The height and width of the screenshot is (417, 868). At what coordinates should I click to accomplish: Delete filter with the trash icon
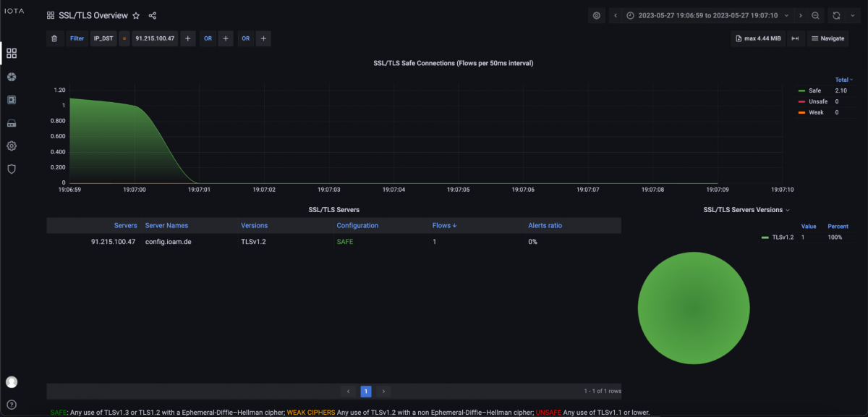54,38
